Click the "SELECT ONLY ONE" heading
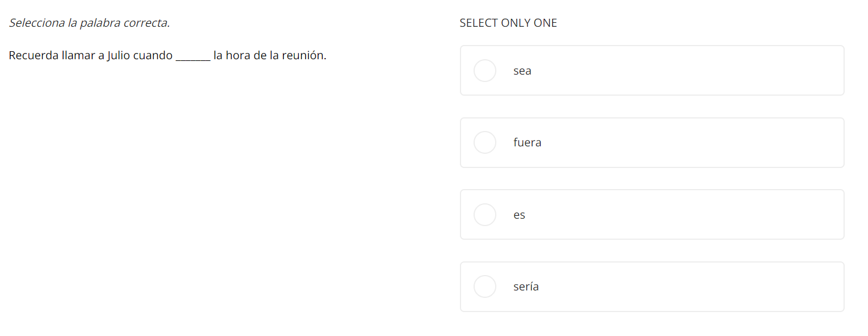This screenshot has width=868, height=336. (x=508, y=23)
